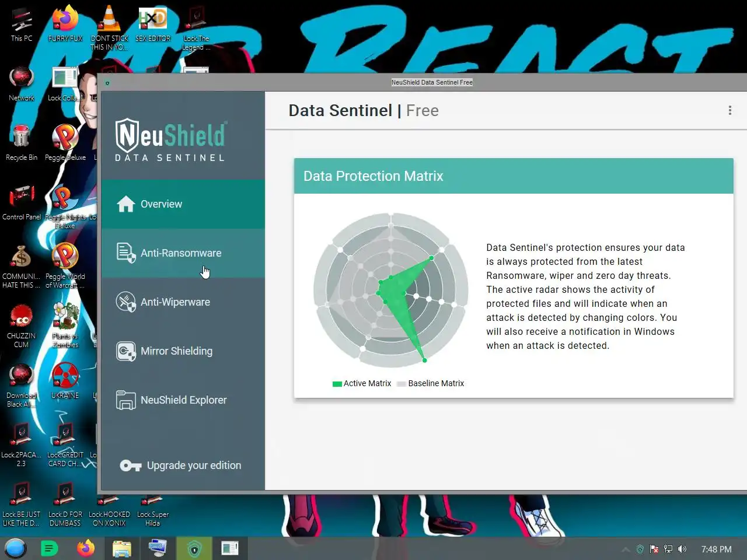Viewport: 747px width, 560px height.
Task: Click the Overview home icon
Action: (125, 204)
